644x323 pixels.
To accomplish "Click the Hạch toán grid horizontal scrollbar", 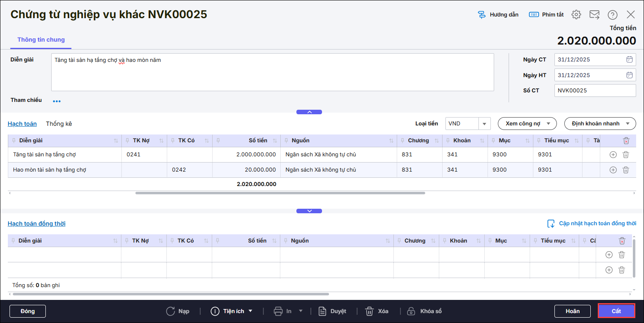I will click(280, 193).
